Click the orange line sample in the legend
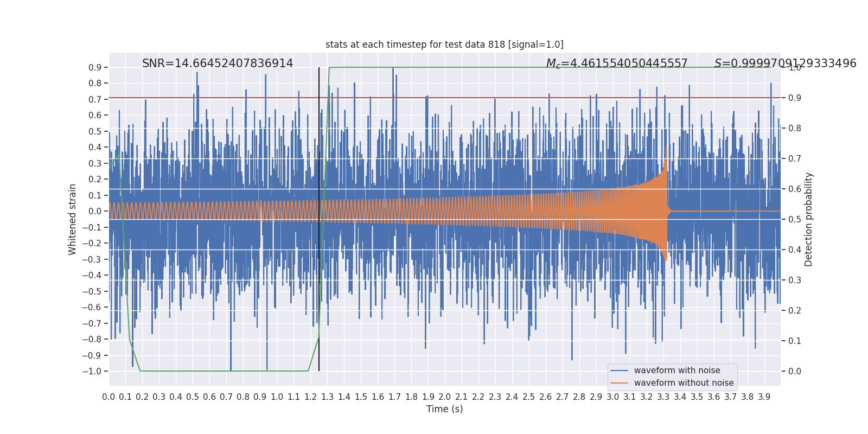 [x=620, y=383]
